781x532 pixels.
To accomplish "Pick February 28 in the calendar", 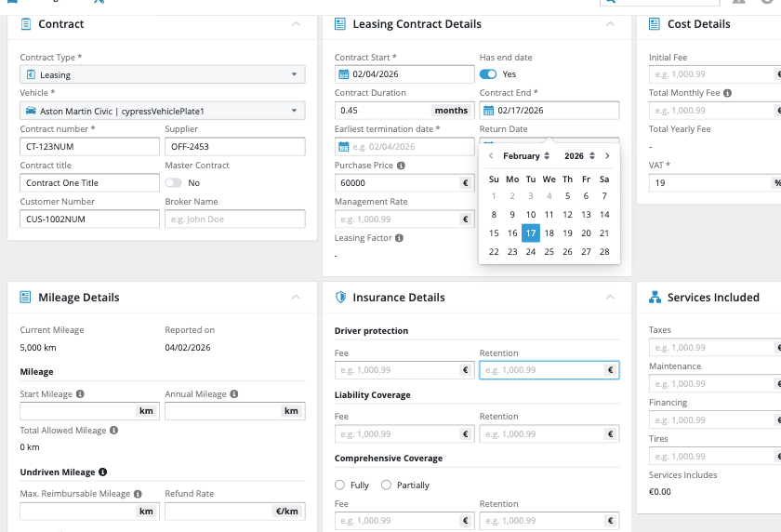I will 604,252.
